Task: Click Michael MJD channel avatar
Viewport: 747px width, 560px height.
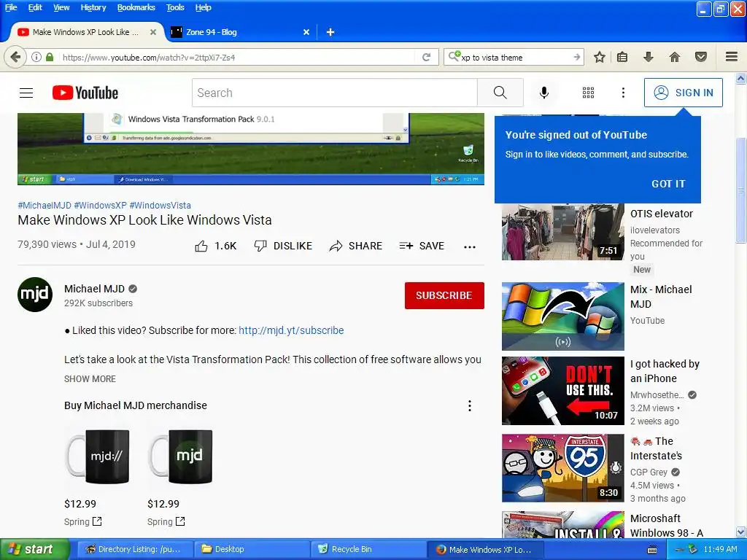Action: (35, 295)
